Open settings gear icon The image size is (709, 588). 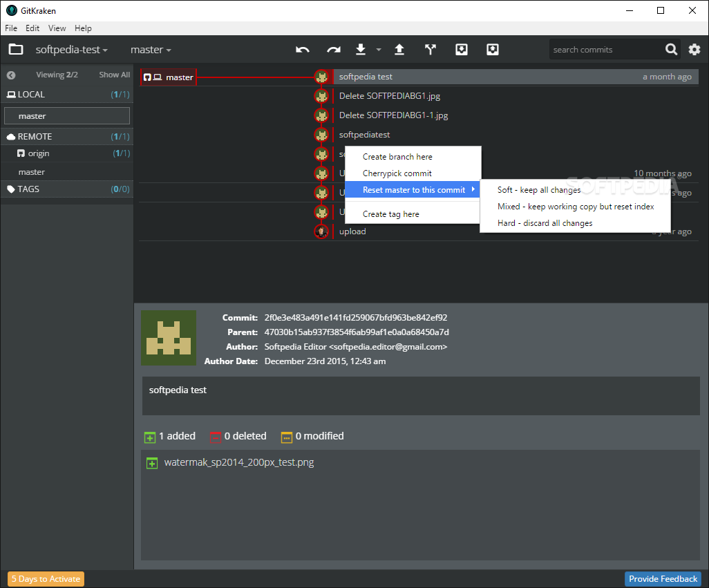tap(694, 49)
